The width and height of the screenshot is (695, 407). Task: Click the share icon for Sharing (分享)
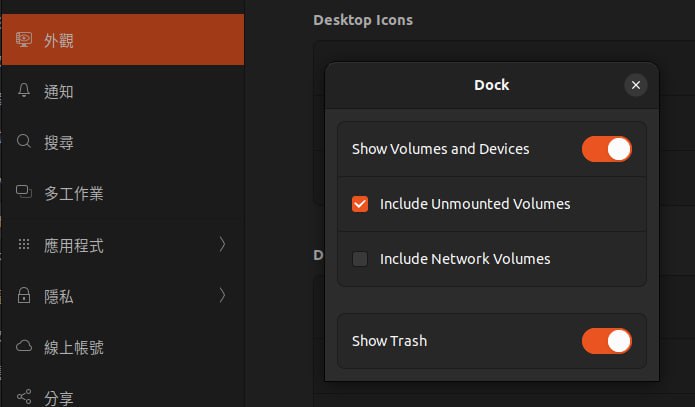pyautogui.click(x=24, y=397)
